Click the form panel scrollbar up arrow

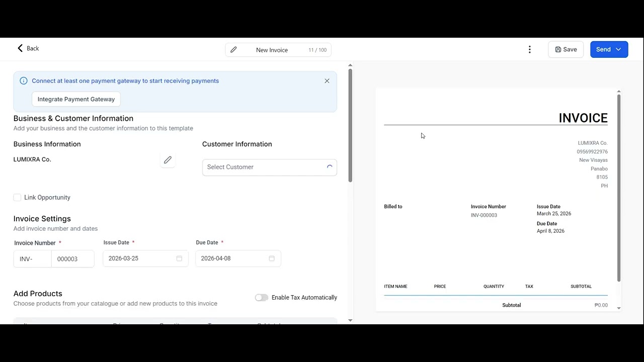click(350, 65)
